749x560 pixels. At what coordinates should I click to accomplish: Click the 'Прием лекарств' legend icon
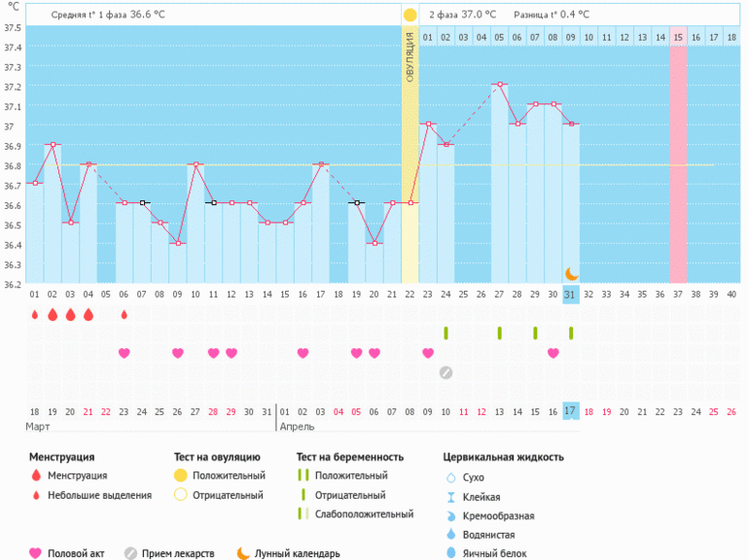131,553
